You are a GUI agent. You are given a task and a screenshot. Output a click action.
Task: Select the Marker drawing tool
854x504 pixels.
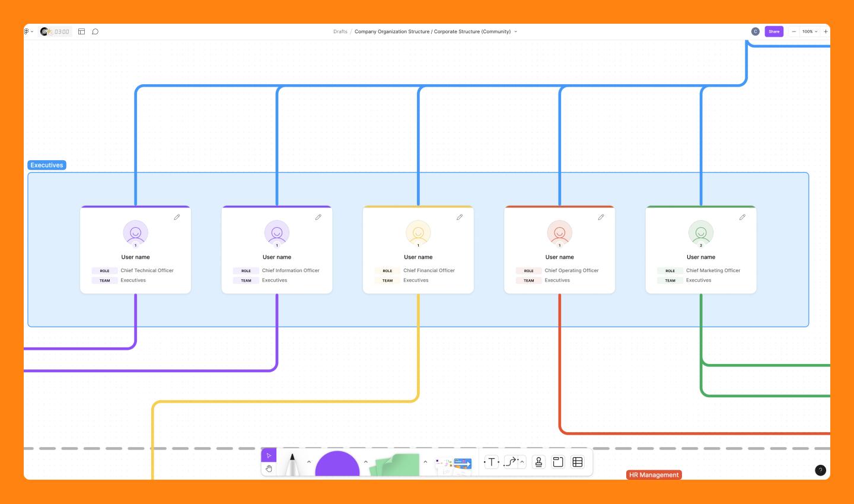[292, 464]
